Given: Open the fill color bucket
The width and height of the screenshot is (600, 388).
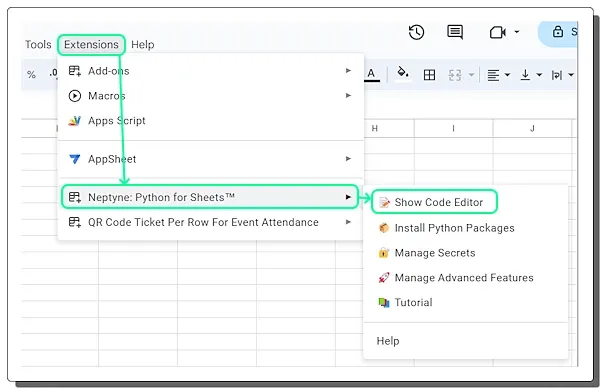Looking at the screenshot, I should [403, 74].
